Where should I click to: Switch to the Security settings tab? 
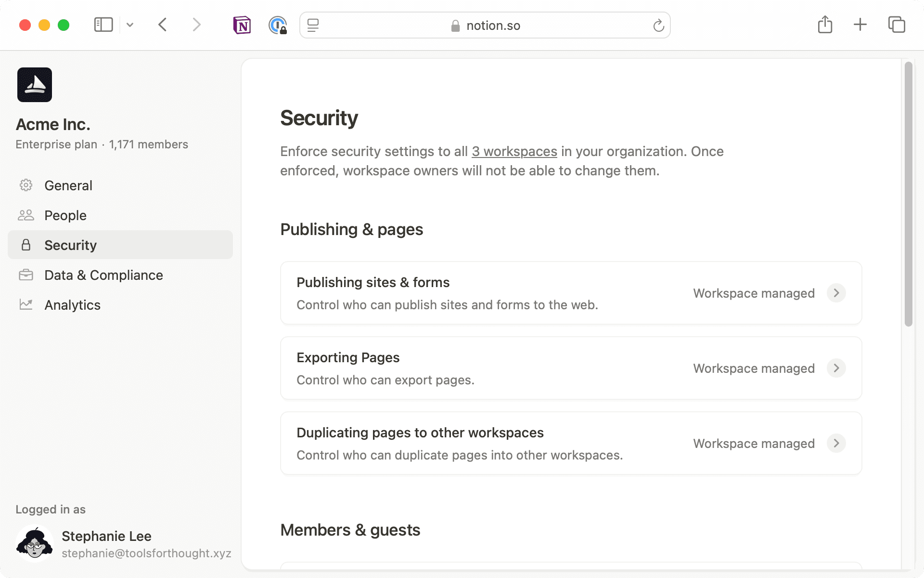[71, 245]
